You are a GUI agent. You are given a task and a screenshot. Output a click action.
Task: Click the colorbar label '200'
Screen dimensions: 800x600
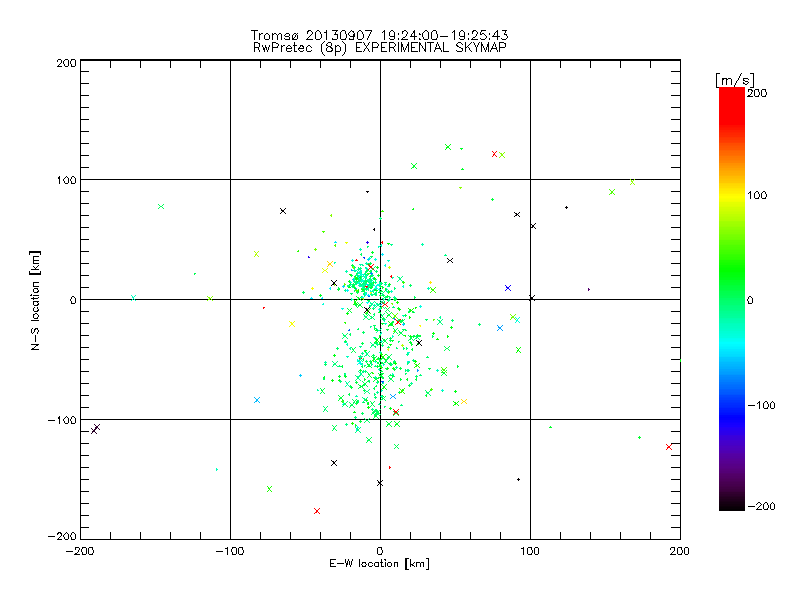click(757, 93)
